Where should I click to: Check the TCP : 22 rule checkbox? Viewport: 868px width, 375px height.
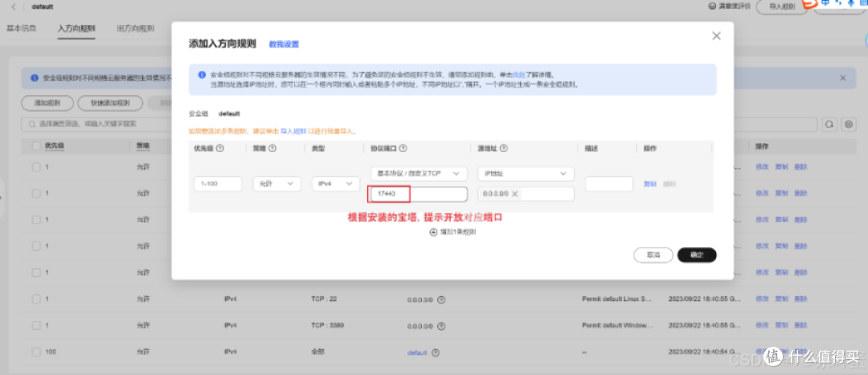pyautogui.click(x=36, y=299)
